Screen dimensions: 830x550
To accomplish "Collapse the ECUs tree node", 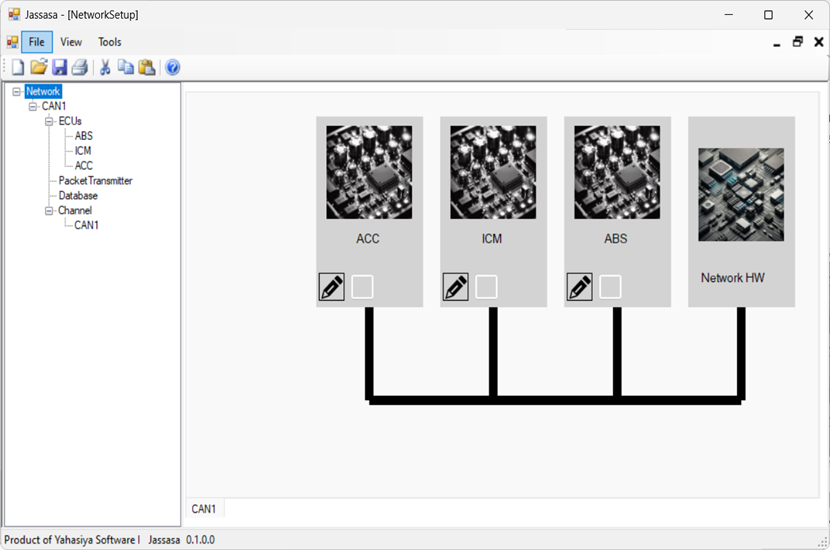I will [x=49, y=121].
